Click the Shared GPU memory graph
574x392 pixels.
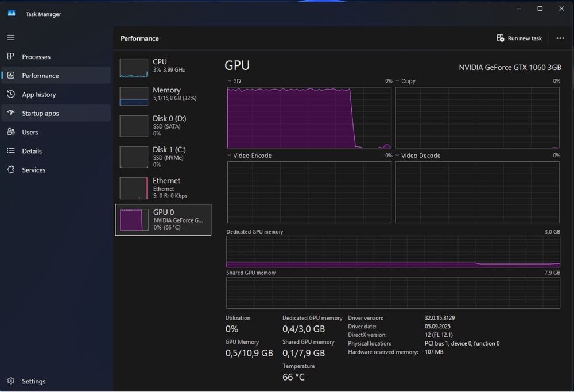click(x=393, y=293)
